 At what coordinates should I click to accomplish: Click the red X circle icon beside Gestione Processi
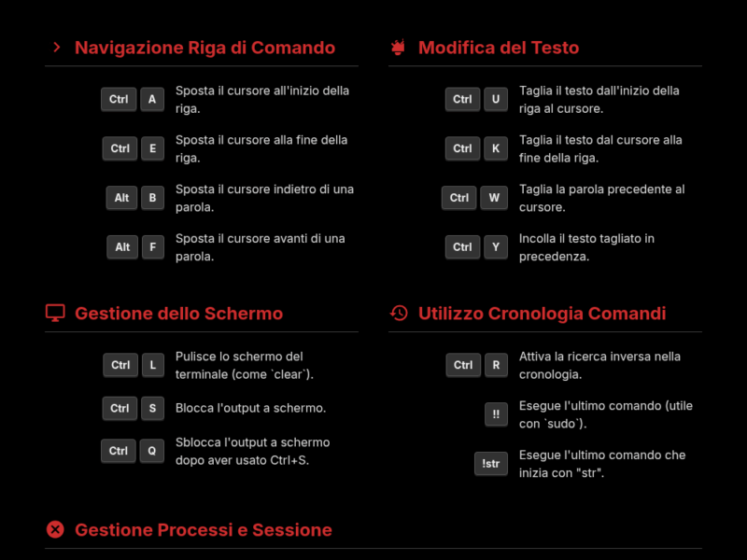coord(55,530)
